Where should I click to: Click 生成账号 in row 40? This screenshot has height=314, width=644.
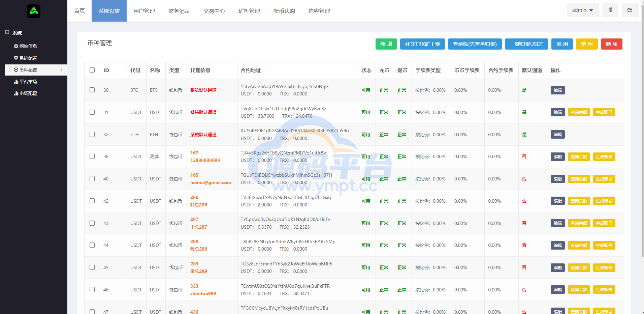(604, 179)
